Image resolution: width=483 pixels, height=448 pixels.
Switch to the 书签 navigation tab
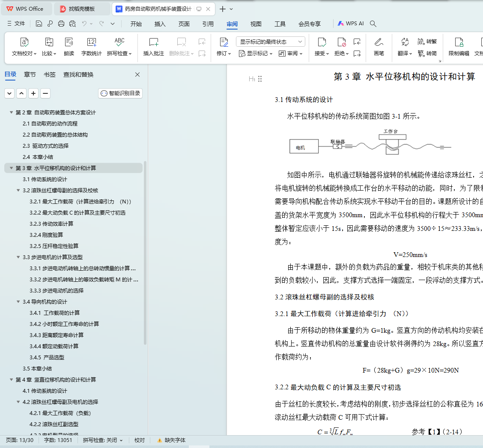pyautogui.click(x=50, y=75)
